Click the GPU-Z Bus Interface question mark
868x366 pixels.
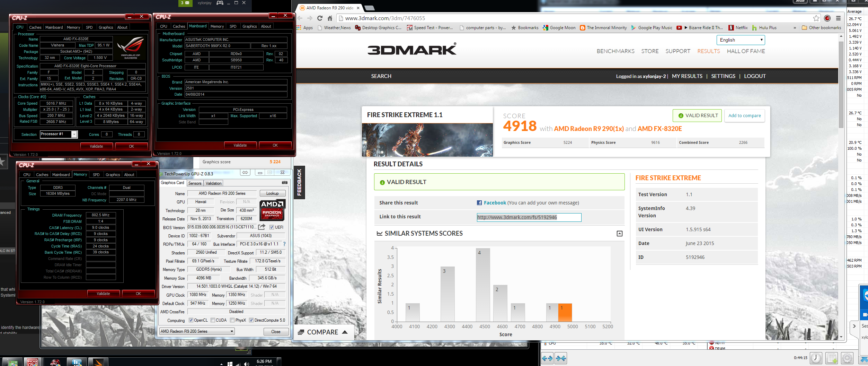284,244
